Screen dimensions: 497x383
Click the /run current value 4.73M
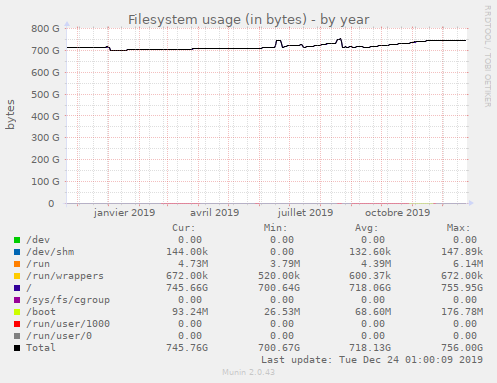coord(193,264)
